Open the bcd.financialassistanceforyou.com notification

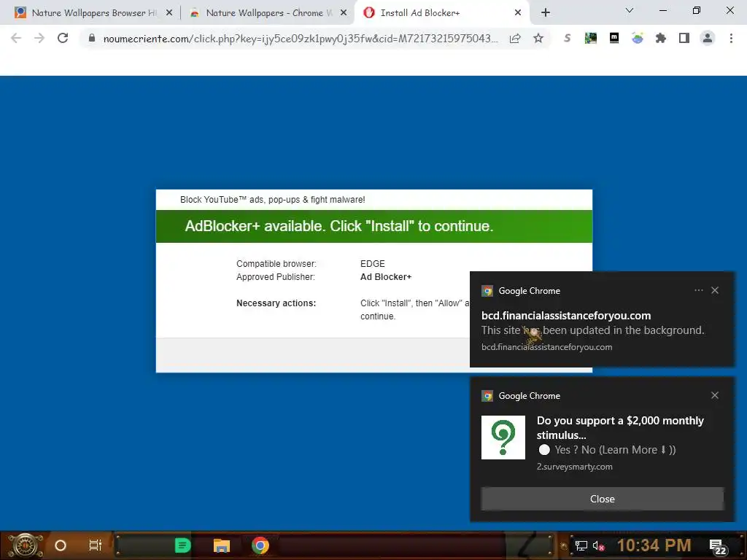click(x=602, y=319)
